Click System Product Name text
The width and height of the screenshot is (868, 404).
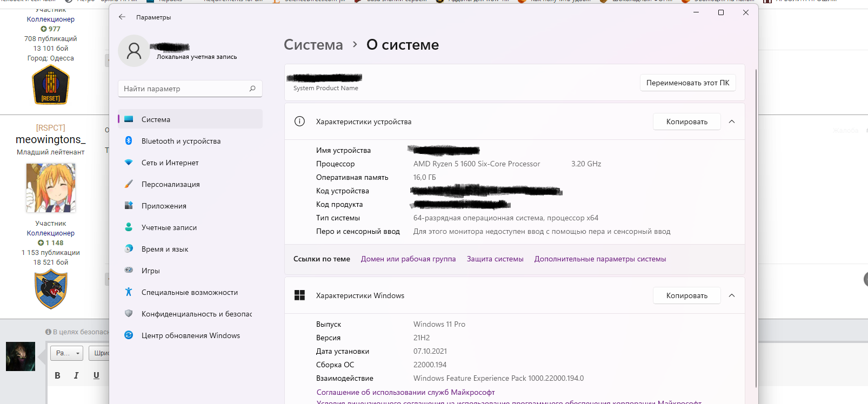tap(326, 88)
